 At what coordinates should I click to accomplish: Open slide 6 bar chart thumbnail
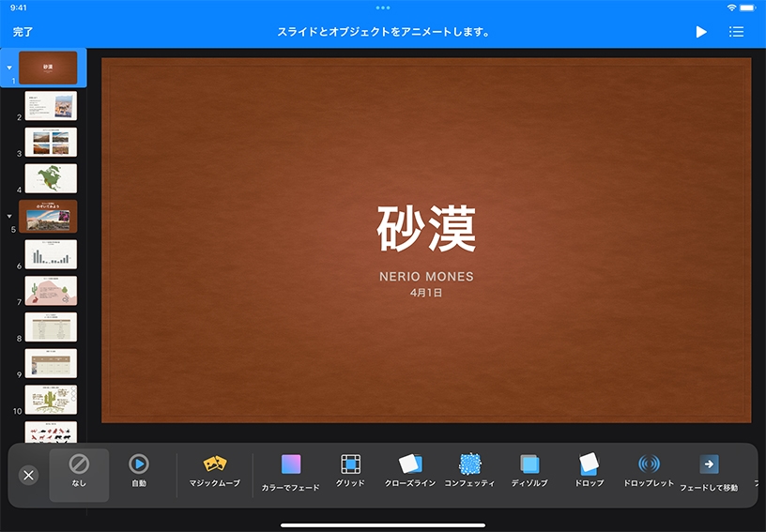tap(51, 254)
